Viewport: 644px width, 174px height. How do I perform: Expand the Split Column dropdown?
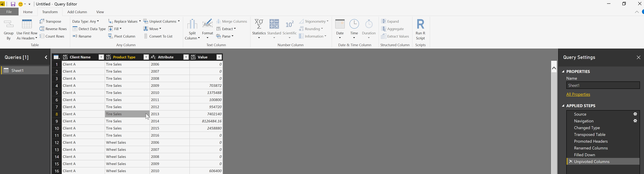coord(192,38)
